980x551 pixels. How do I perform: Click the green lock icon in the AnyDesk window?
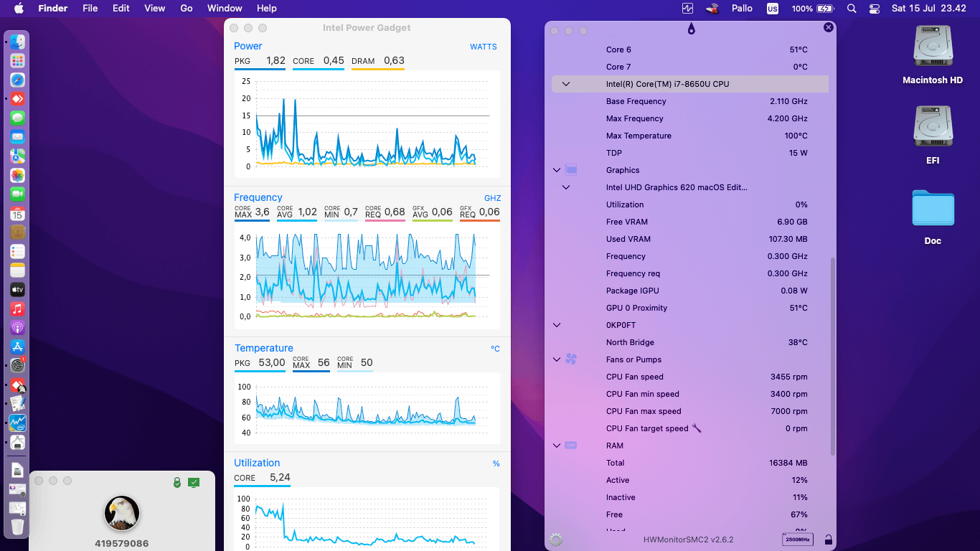click(177, 483)
